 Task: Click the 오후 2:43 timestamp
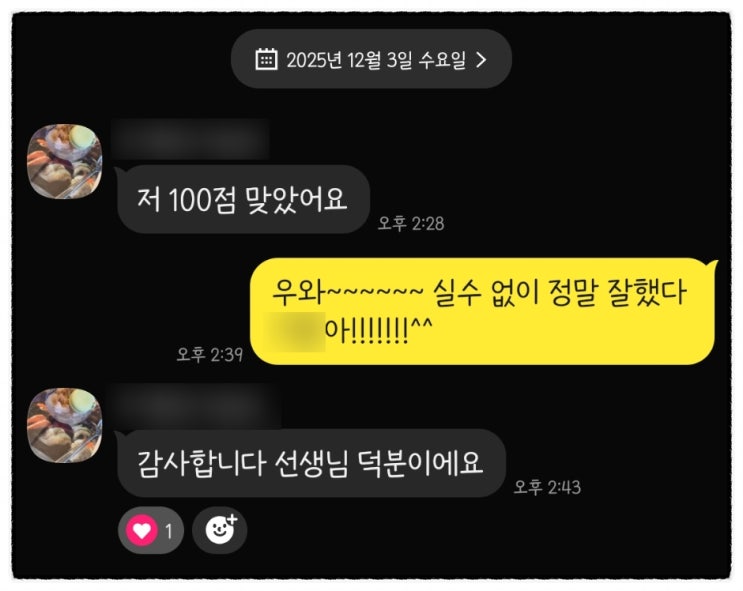[x=547, y=487]
